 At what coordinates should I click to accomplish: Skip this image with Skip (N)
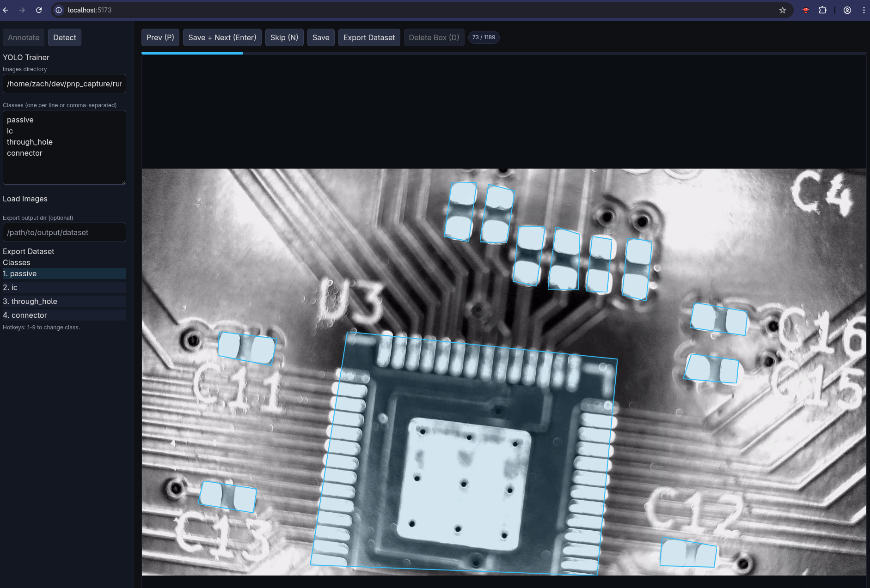point(284,37)
